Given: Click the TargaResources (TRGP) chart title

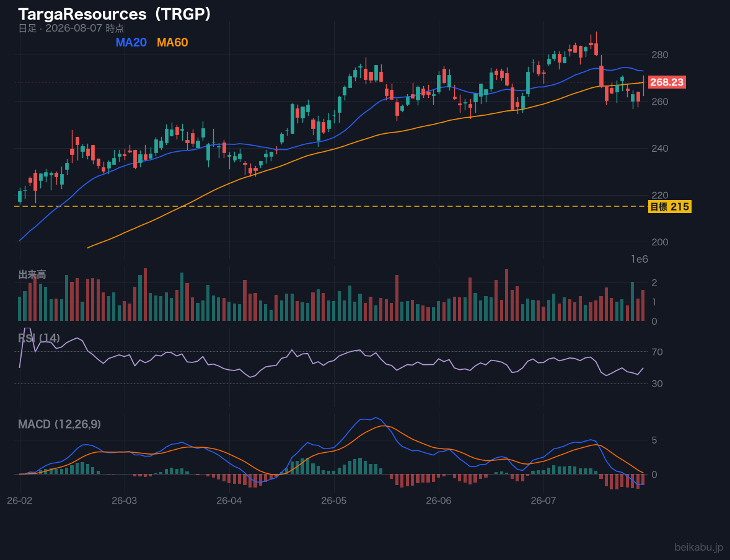Looking at the screenshot, I should [x=115, y=14].
